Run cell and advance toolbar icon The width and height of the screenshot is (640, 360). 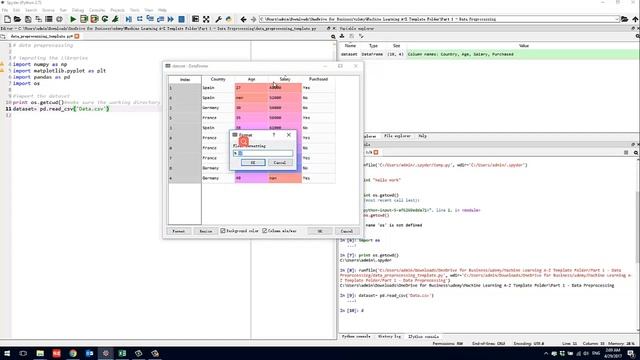[x=94, y=19]
